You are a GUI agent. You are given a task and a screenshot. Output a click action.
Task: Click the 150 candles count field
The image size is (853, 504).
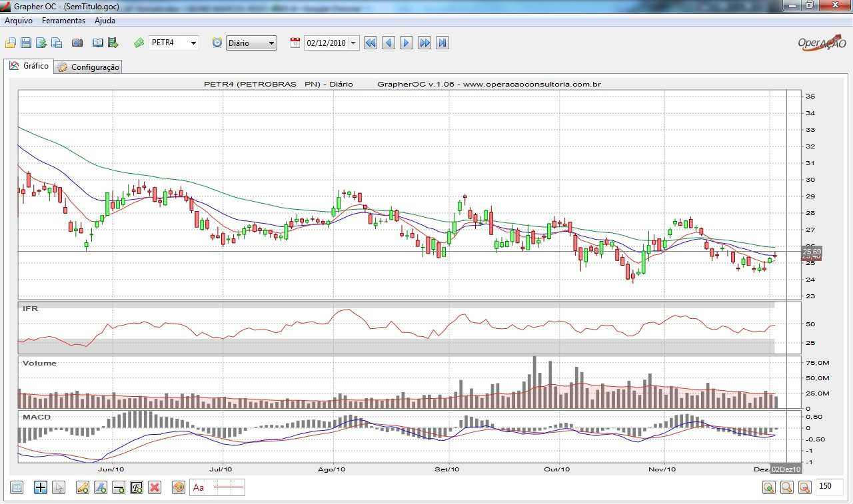tap(830, 487)
